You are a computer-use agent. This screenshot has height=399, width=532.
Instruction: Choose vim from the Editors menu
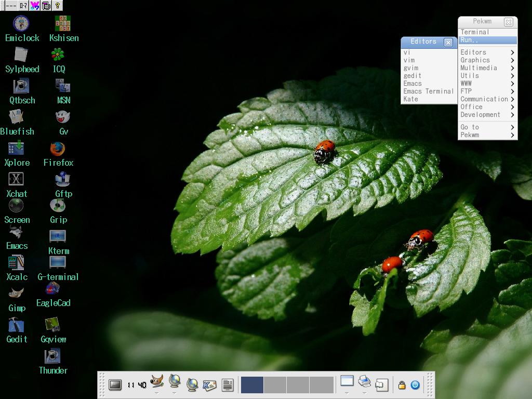click(410, 60)
